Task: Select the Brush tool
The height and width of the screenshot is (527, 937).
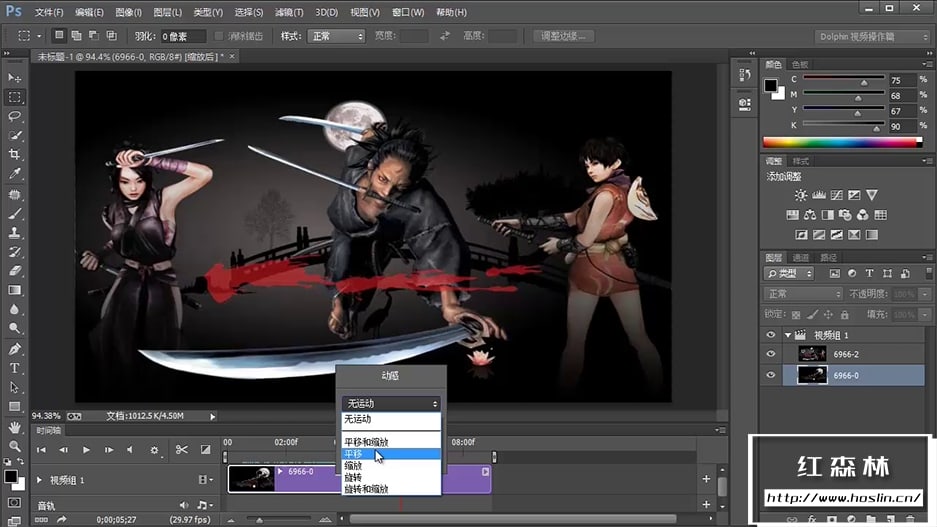Action: [x=15, y=214]
